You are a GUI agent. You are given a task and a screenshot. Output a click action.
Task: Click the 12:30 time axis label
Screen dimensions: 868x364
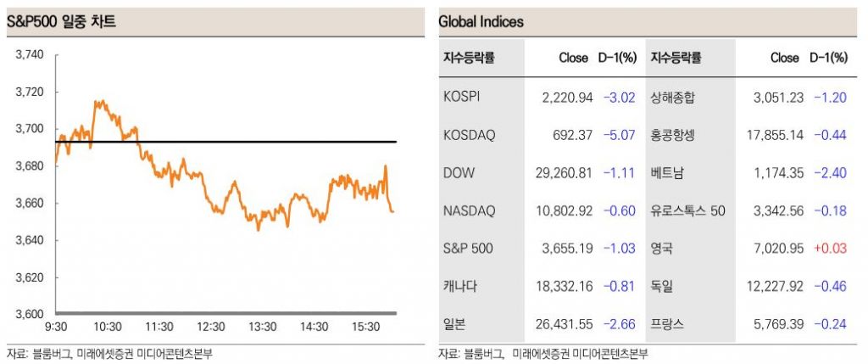(211, 327)
